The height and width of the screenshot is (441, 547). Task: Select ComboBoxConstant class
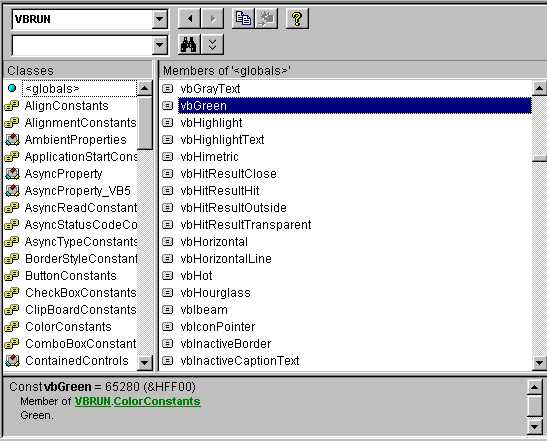pyautogui.click(x=81, y=344)
